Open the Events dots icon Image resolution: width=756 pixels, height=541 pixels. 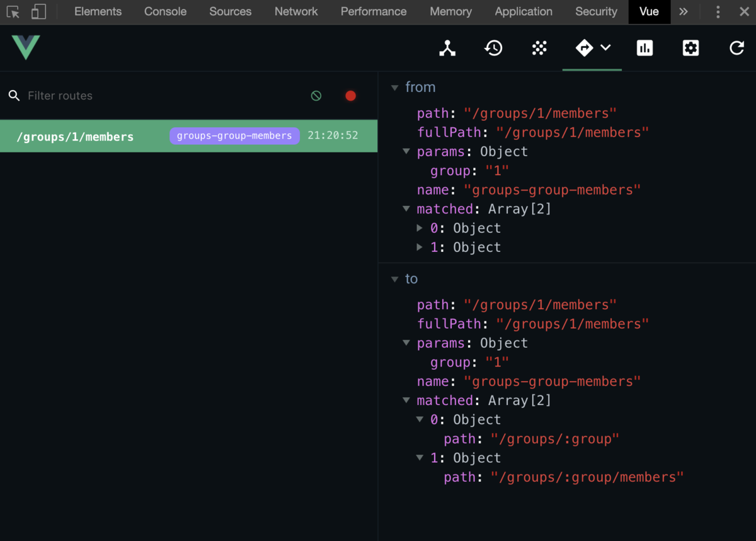coord(539,48)
